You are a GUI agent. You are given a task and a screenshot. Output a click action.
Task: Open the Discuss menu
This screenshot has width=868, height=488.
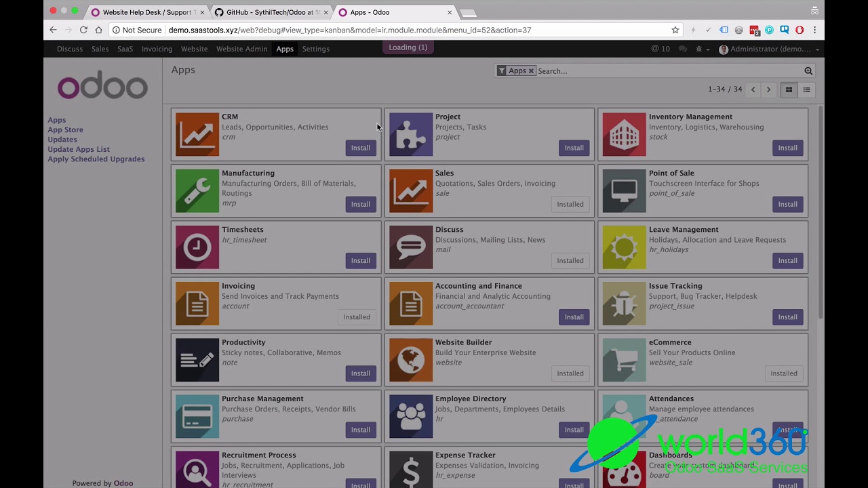[70, 49]
